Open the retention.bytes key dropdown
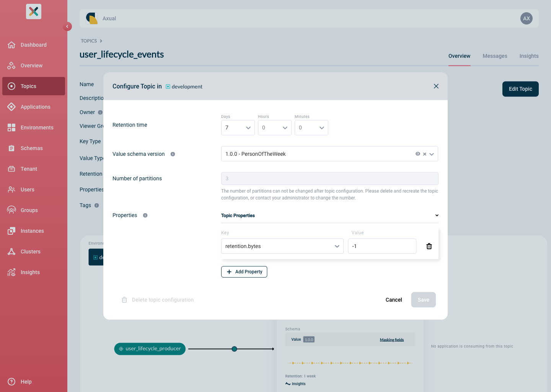551x392 pixels. click(x=282, y=246)
